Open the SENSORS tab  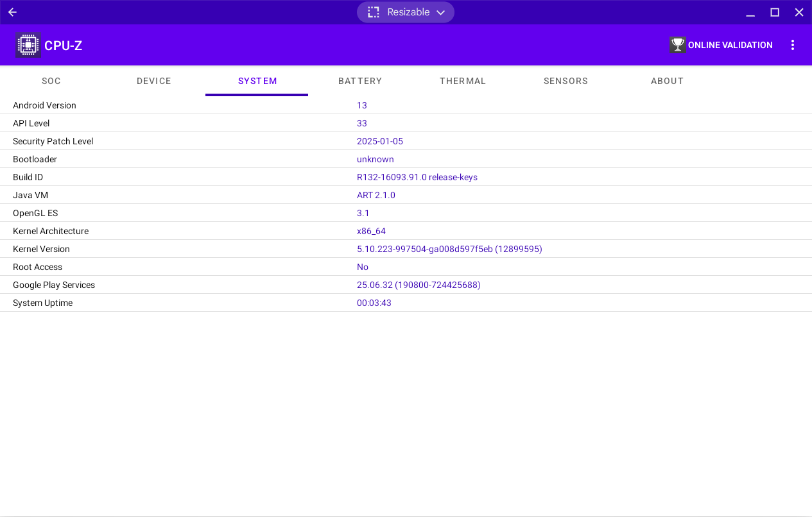coord(566,81)
